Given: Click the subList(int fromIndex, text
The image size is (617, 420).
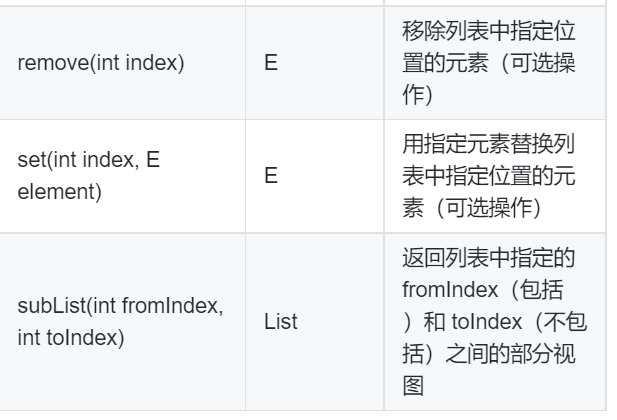Looking at the screenshot, I should click(x=120, y=306).
